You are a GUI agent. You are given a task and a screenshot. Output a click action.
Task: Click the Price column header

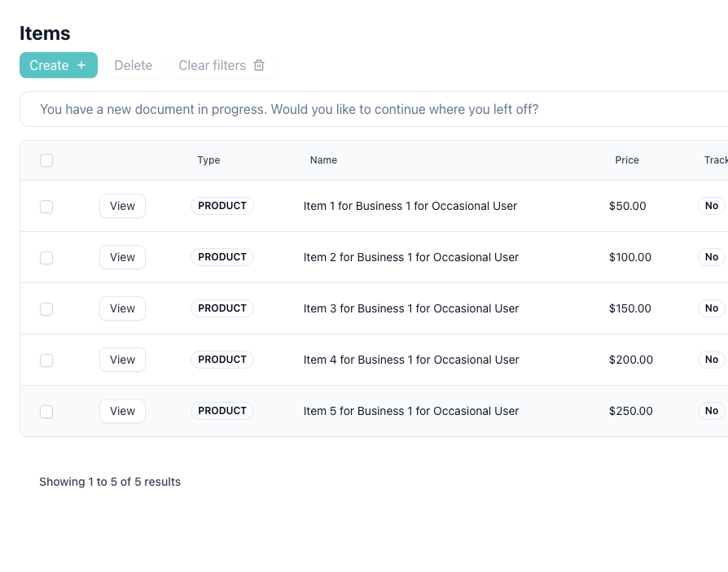pyautogui.click(x=626, y=160)
